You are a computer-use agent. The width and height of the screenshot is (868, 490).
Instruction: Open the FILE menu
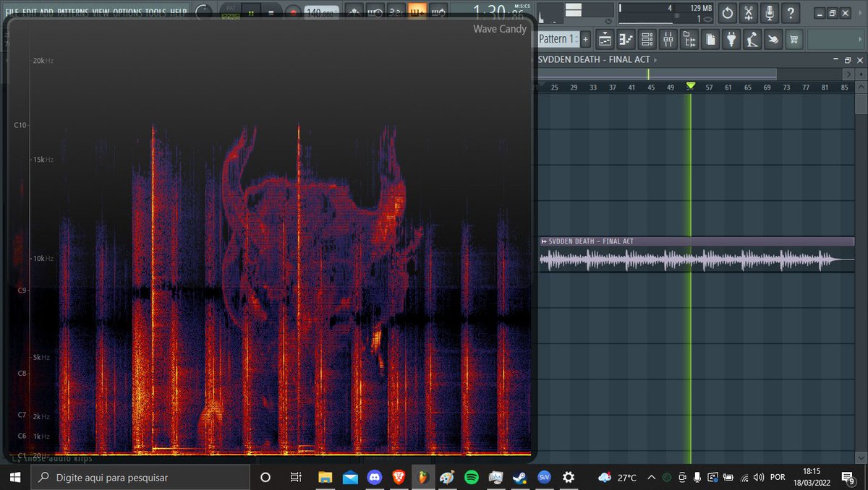pos(12,12)
